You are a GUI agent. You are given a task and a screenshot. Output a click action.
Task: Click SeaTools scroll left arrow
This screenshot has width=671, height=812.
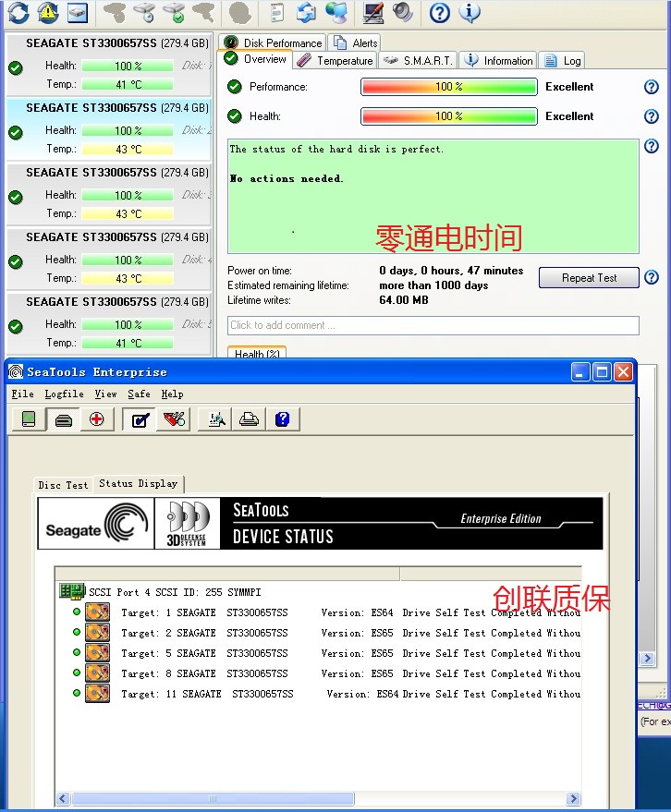click(63, 798)
